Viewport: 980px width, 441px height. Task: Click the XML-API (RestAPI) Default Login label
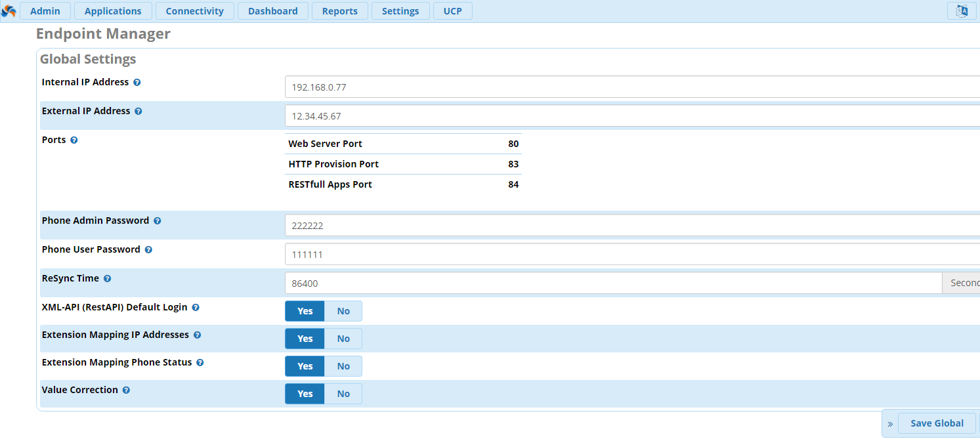pyautogui.click(x=115, y=307)
